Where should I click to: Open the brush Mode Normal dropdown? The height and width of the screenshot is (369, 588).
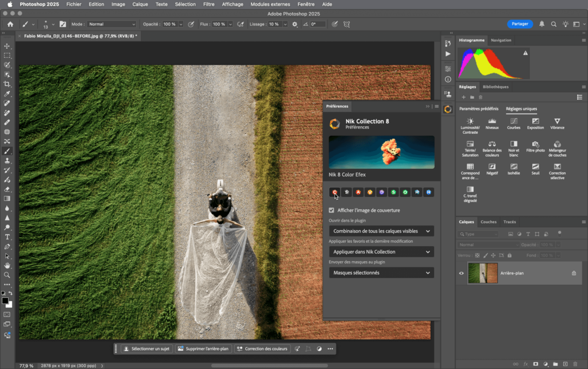click(x=112, y=24)
